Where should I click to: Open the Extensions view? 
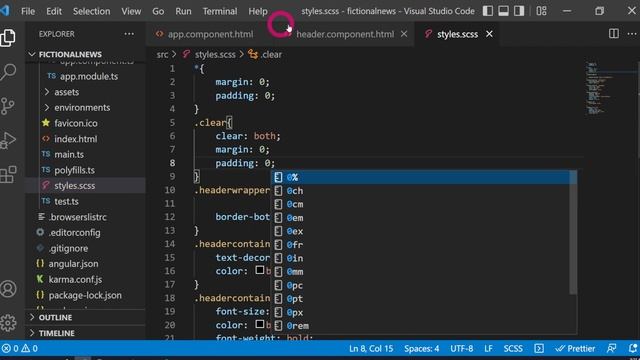[8, 174]
